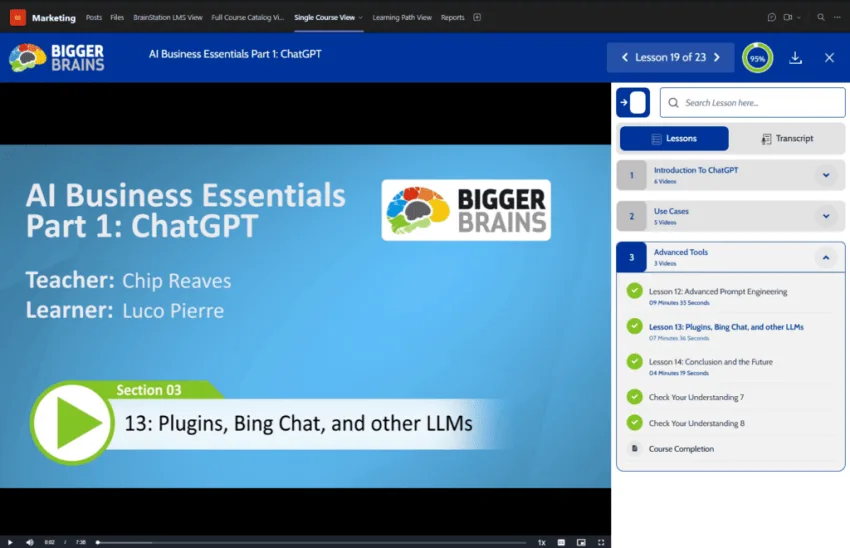Seek on the video progress bar
This screenshot has width=850, height=548.
311,542
